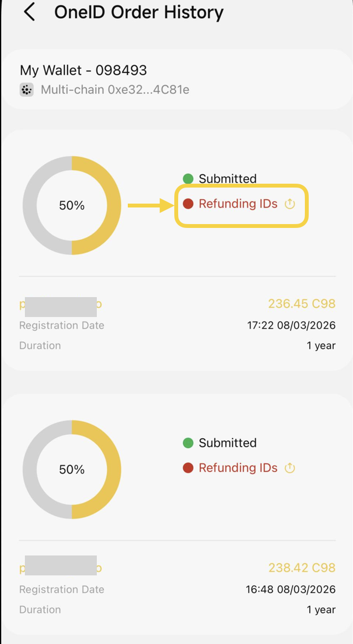
Task: Click the second order's 50% progress ring
Action: coord(72,469)
